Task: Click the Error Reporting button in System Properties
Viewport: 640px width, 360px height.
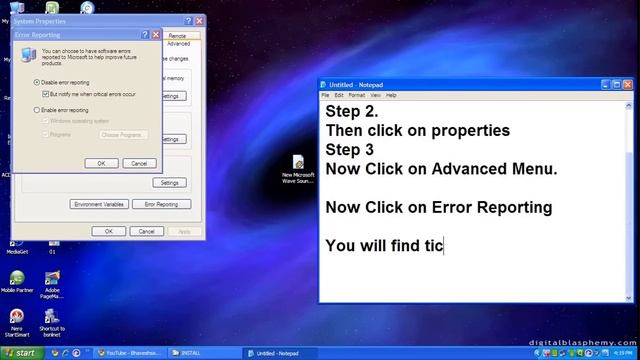Action: tap(162, 204)
